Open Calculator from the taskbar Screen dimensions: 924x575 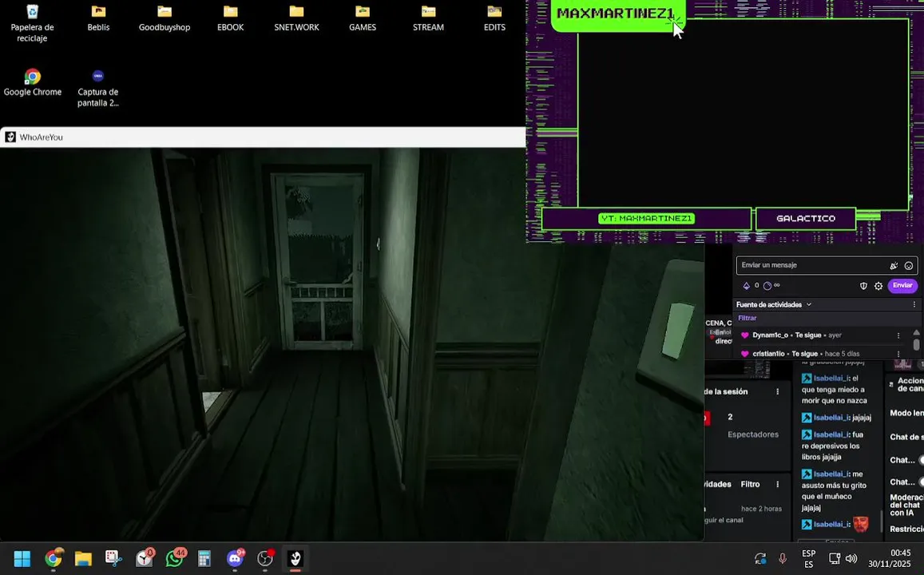coord(204,558)
